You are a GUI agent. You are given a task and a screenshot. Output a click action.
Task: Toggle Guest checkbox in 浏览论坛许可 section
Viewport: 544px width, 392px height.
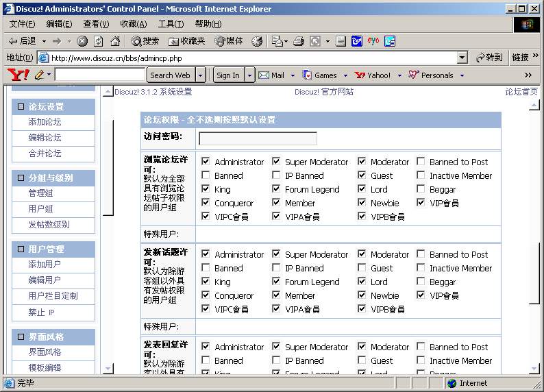362,175
